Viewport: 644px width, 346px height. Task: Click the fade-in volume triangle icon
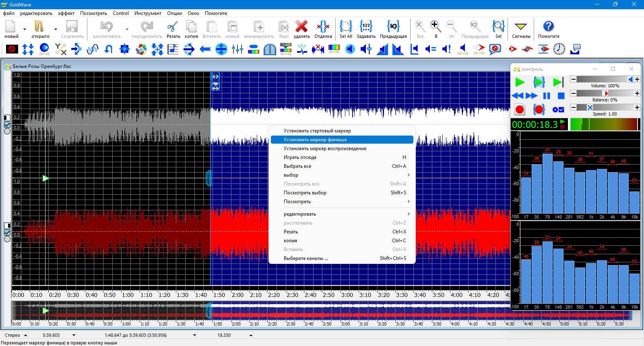[382, 49]
